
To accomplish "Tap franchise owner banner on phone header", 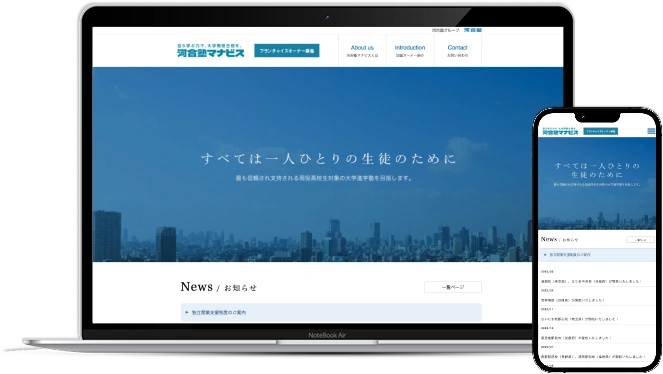I will tap(600, 131).
